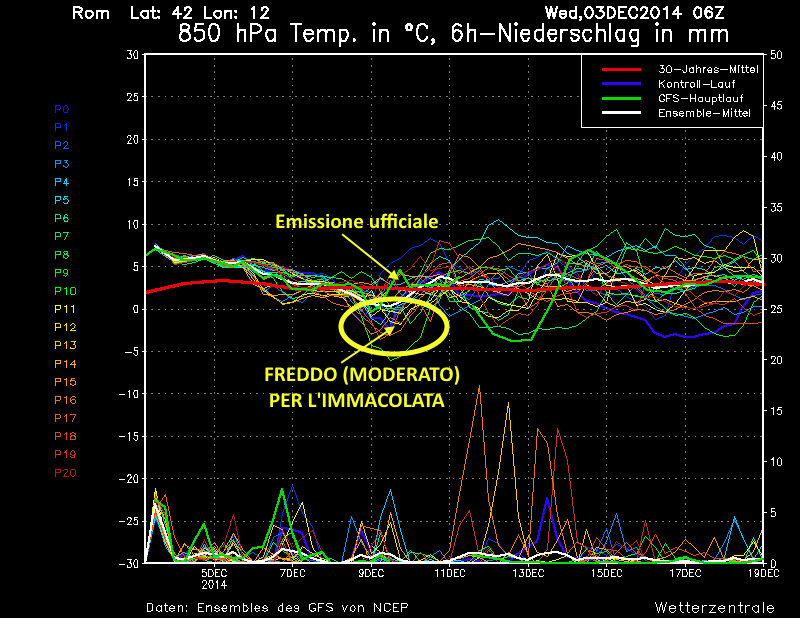
Task: Click the 13DEC date axis label
Action: pos(529,574)
